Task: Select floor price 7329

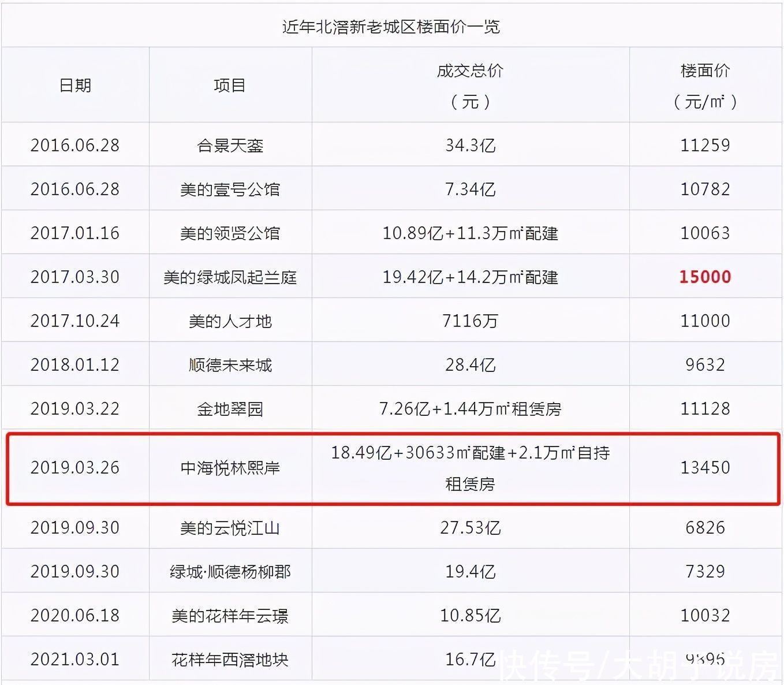Action: coord(705,572)
